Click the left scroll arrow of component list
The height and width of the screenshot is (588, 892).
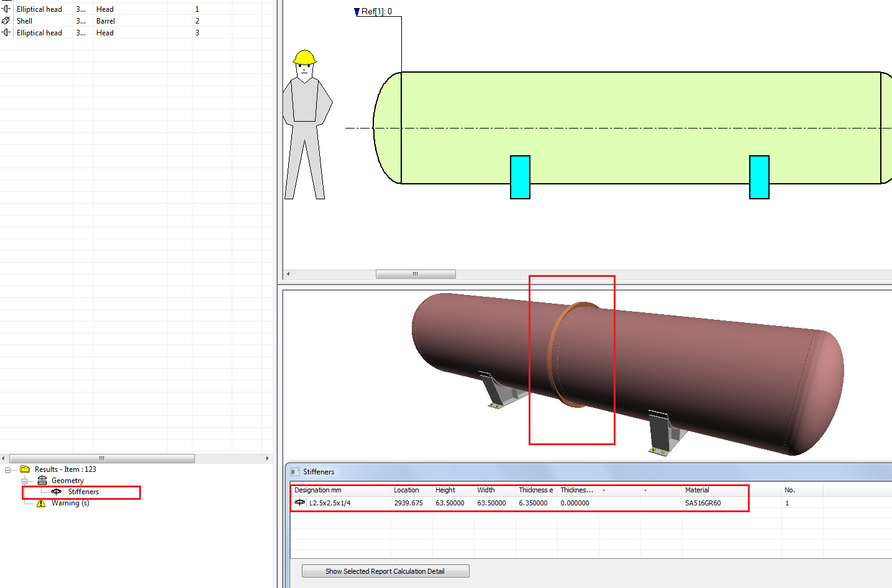coord(4,458)
